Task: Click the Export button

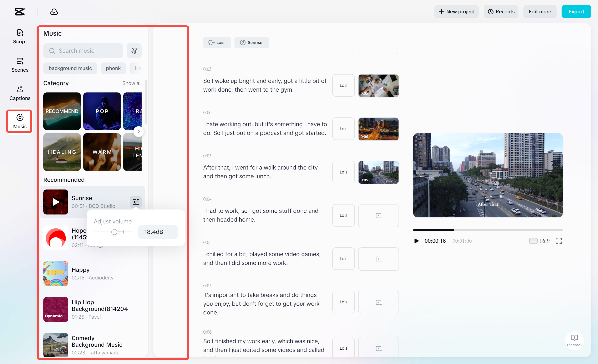Action: tap(576, 11)
